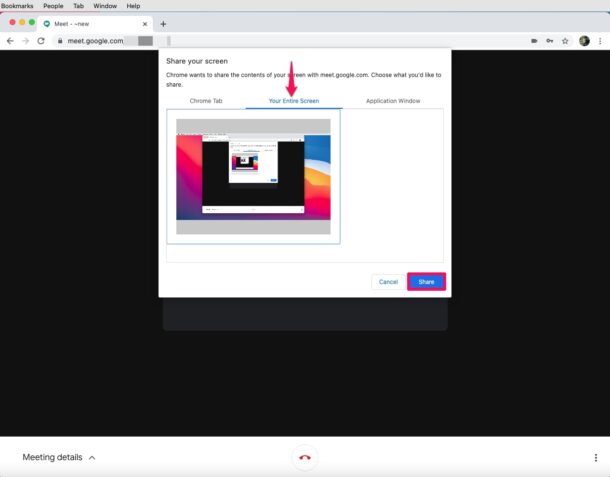The width and height of the screenshot is (610, 477).
Task: Click the browser forward arrow
Action: click(25, 41)
